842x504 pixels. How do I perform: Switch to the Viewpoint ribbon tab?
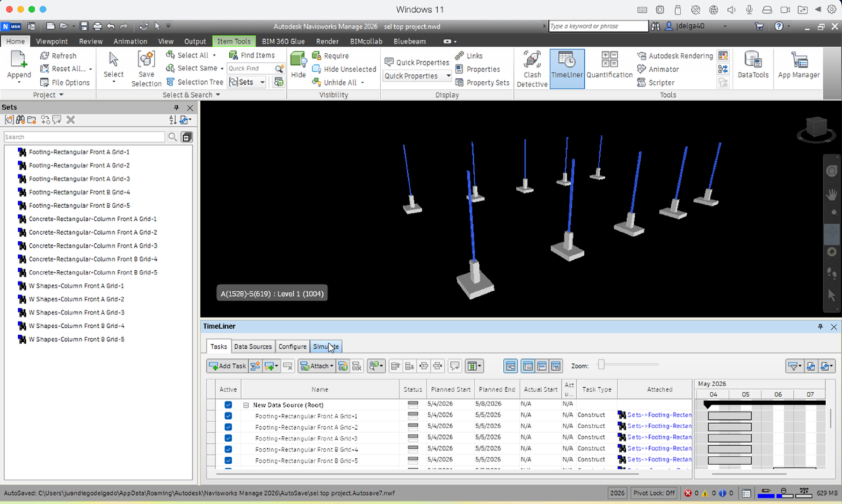pos(52,41)
